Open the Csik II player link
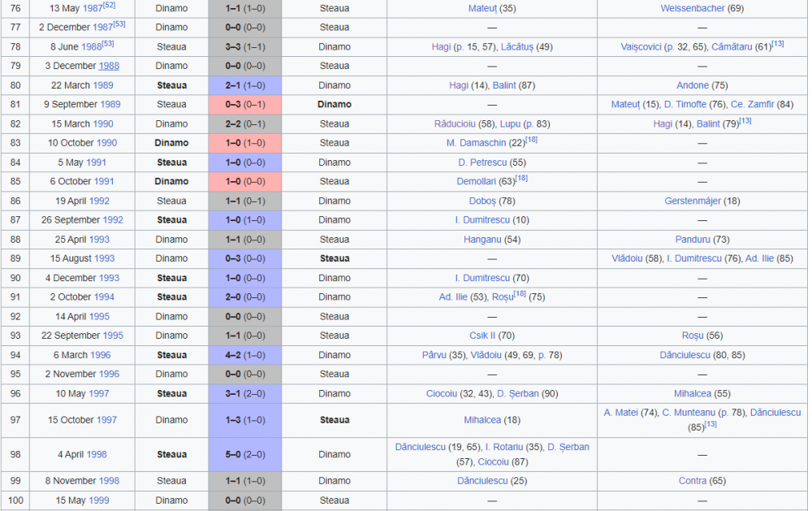Screen dimensions: 812x511 click(482, 336)
